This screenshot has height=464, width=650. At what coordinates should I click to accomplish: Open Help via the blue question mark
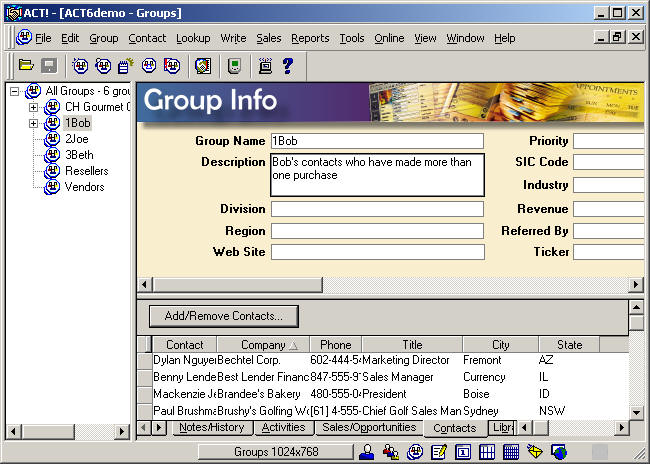click(x=288, y=66)
